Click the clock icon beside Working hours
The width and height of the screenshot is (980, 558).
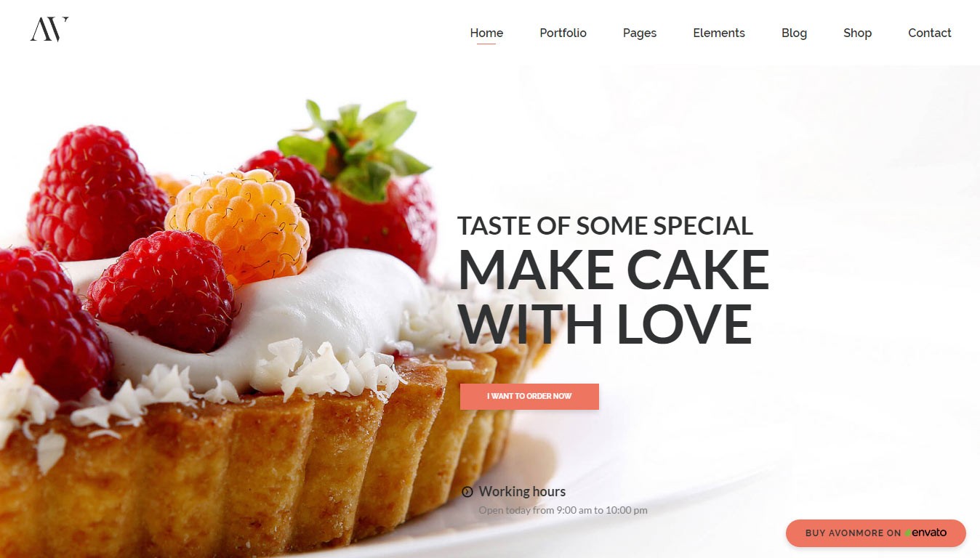467,492
